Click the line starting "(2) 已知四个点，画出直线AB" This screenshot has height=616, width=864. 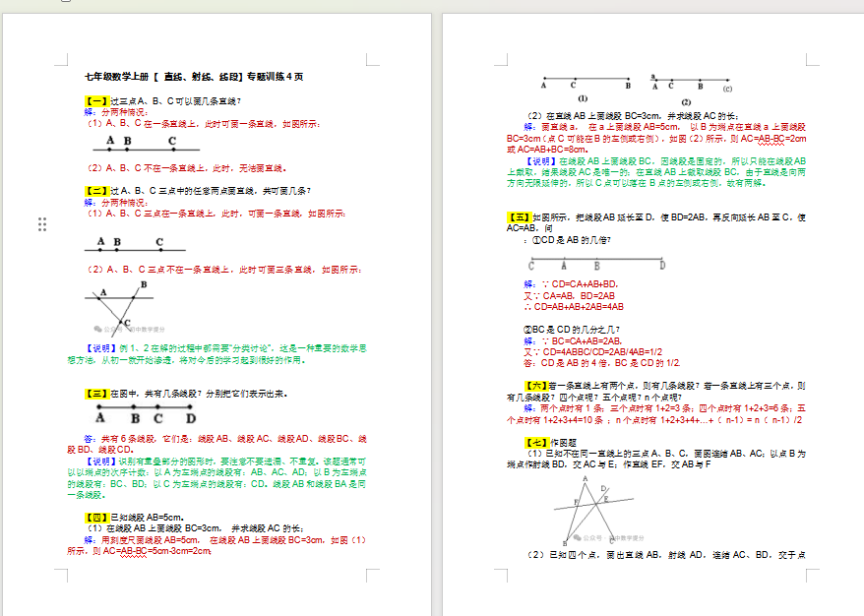click(666, 555)
